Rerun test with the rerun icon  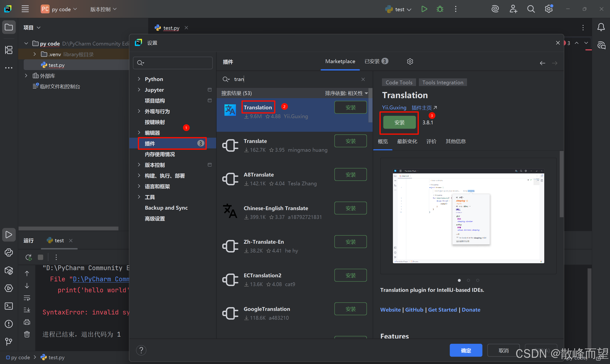click(x=28, y=257)
